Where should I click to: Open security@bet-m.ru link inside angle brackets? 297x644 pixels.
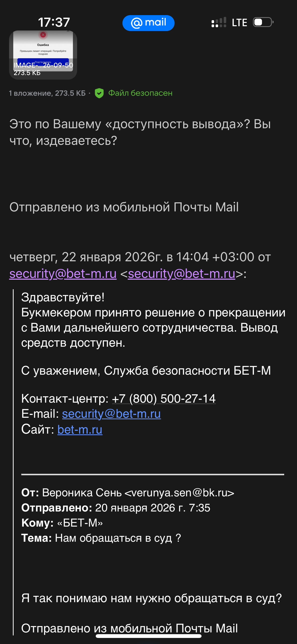(181, 274)
